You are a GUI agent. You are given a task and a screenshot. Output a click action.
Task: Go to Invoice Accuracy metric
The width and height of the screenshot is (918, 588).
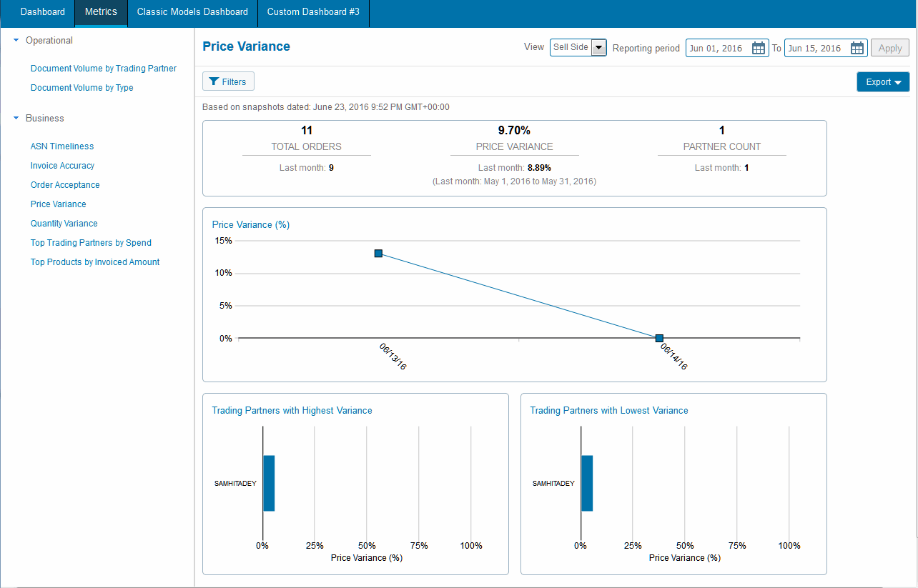click(62, 166)
